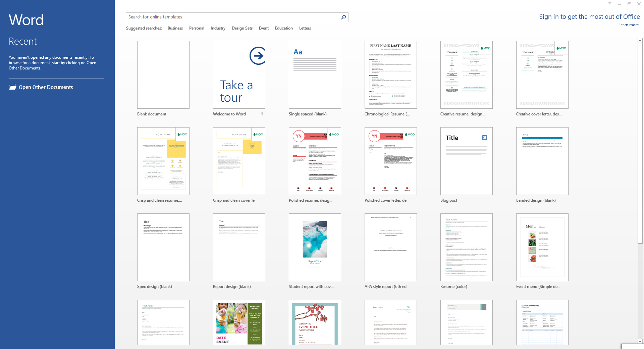Screen dimensions: 644x349
Task: Open the Student report with cover template
Action: pos(315,247)
